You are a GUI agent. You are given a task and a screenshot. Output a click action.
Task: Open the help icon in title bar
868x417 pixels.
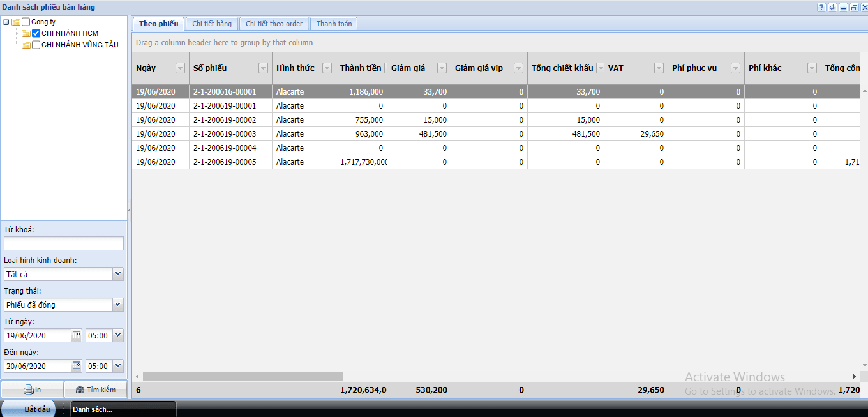pos(822,8)
